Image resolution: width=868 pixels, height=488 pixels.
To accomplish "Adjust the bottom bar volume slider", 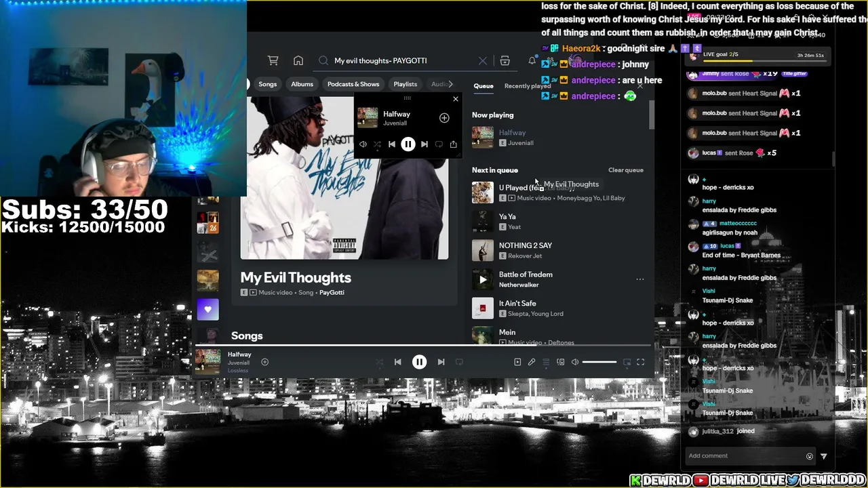I will pos(599,362).
